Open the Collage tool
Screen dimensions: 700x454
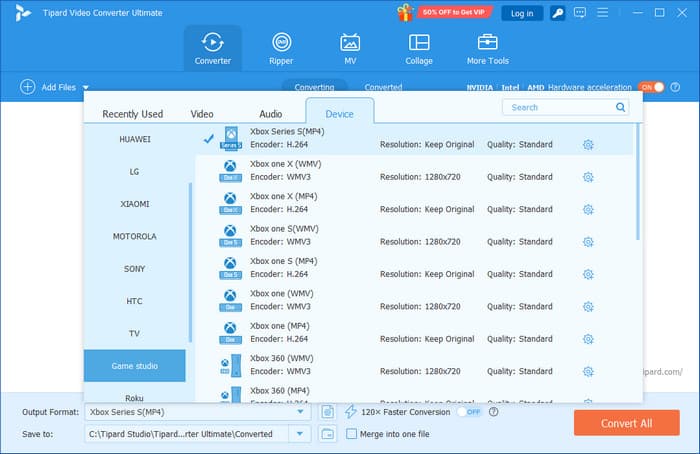point(419,48)
